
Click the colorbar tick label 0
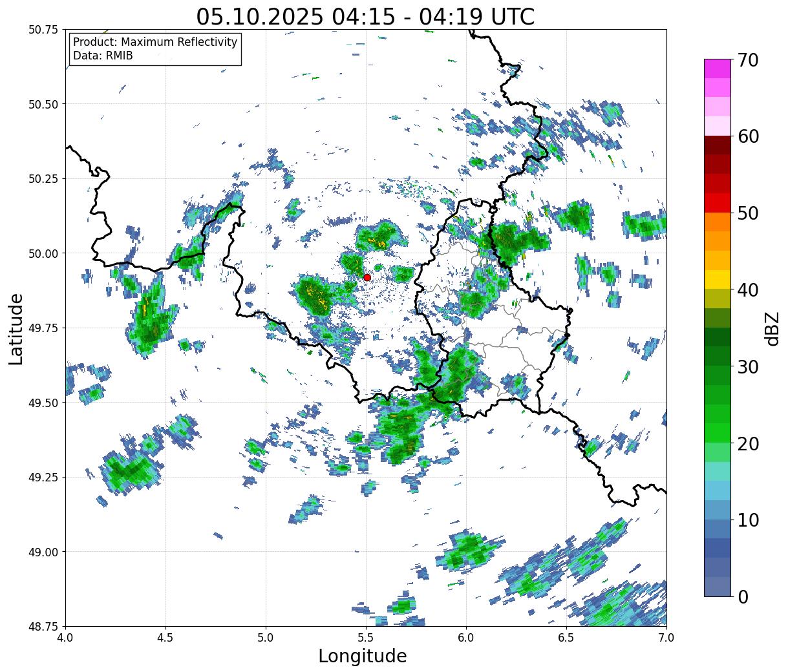click(743, 596)
